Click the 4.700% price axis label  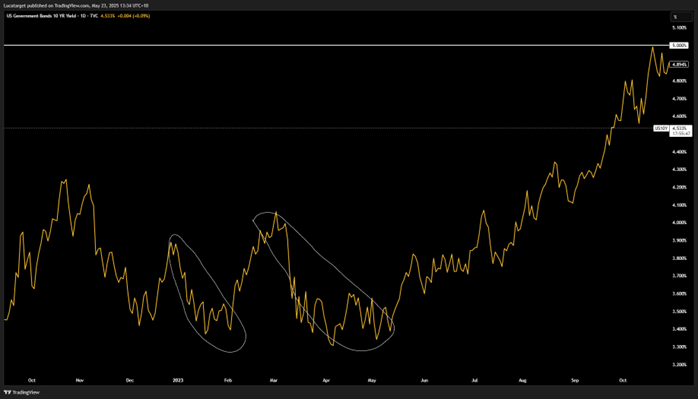[679, 98]
